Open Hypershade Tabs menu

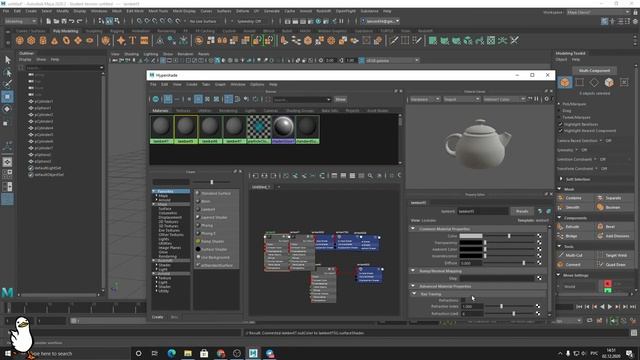(206, 84)
